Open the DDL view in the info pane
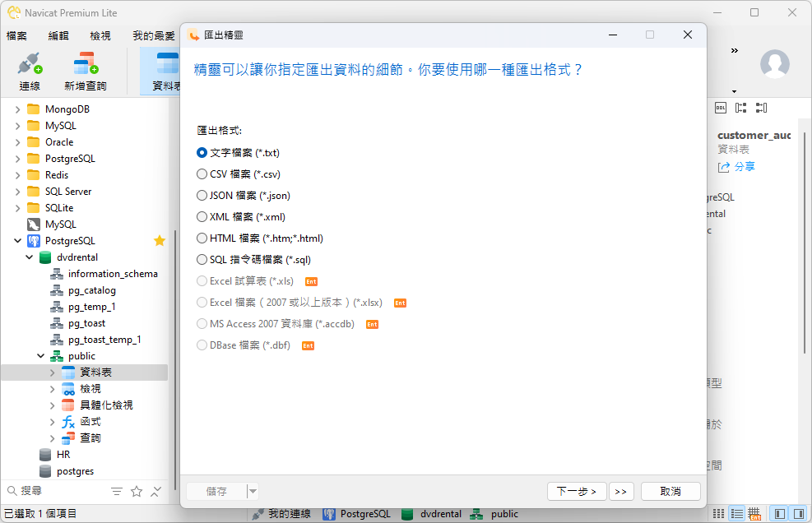This screenshot has height=523, width=812. pyautogui.click(x=720, y=108)
